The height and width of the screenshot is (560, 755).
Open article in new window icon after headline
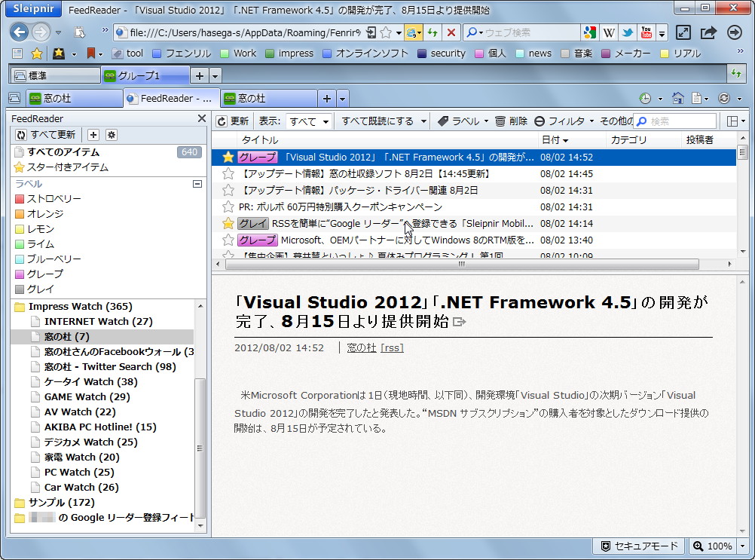[x=460, y=322]
